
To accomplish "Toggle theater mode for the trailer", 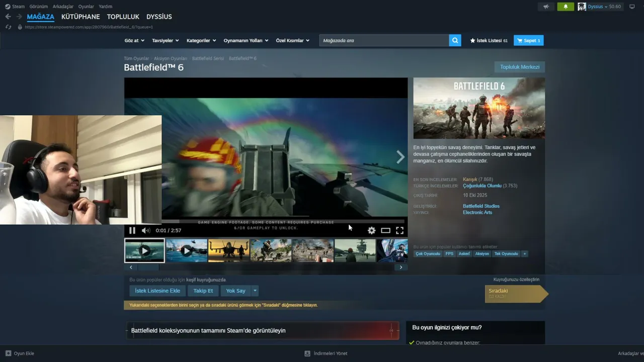I will (385, 230).
